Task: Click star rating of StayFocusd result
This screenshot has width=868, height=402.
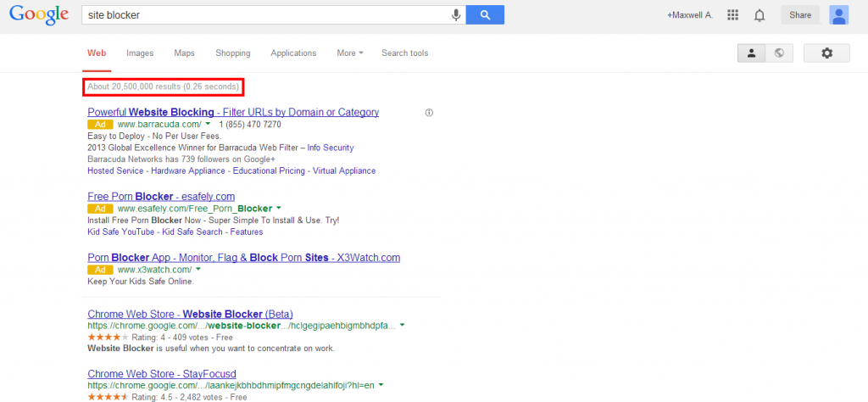Action: coord(108,397)
